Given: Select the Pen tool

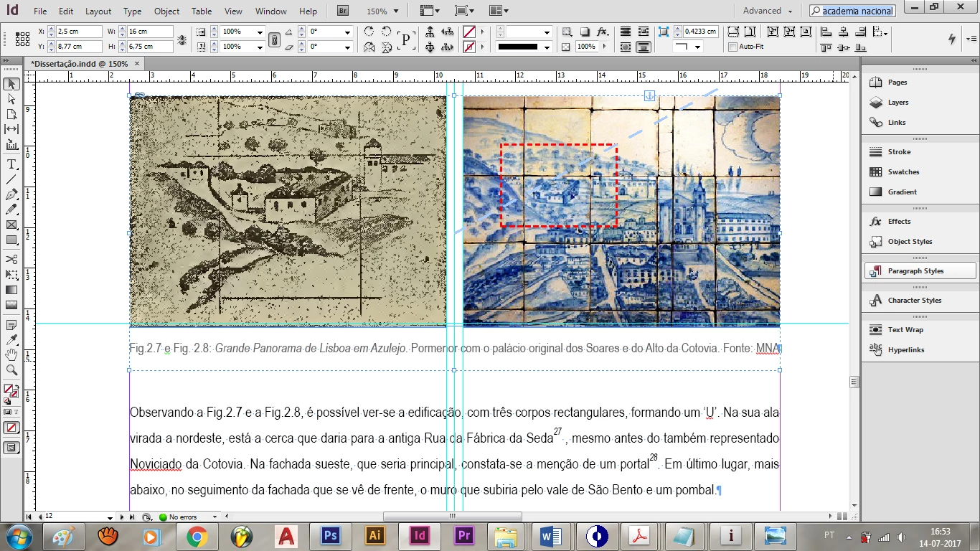Looking at the screenshot, I should pos(11,194).
